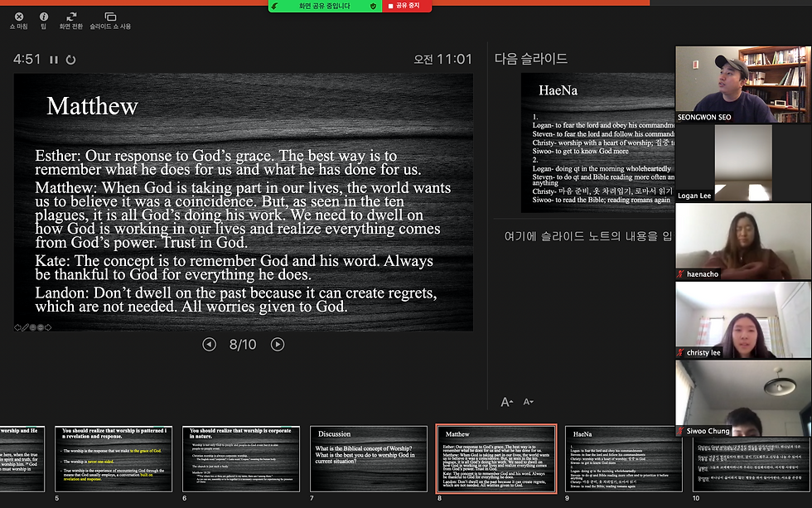This screenshot has width=812, height=508.
Task: Go to previous slide with the left arrow circle
Action: pyautogui.click(x=209, y=345)
